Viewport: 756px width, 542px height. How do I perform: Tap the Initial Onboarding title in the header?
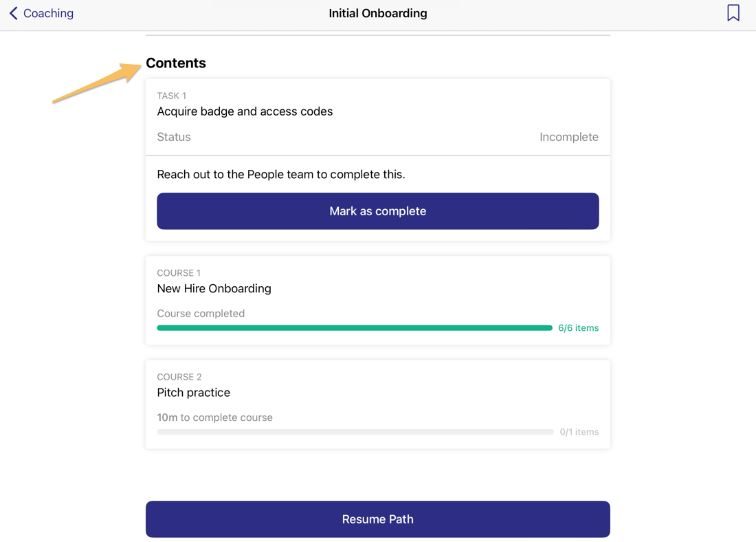[377, 13]
